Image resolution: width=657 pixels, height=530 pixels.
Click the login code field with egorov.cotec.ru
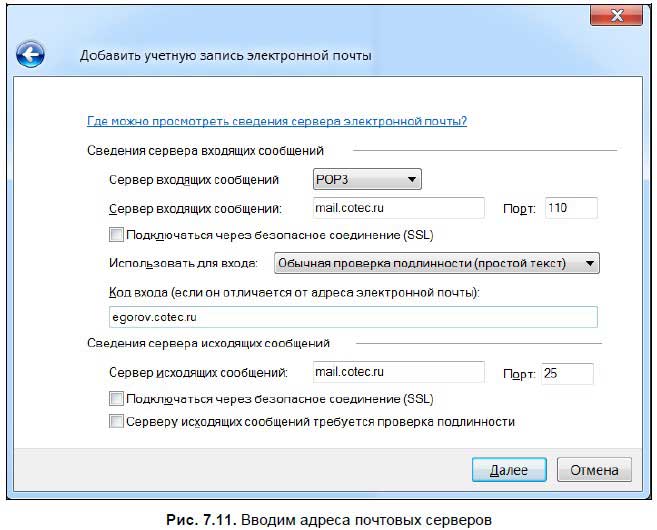click(x=352, y=317)
